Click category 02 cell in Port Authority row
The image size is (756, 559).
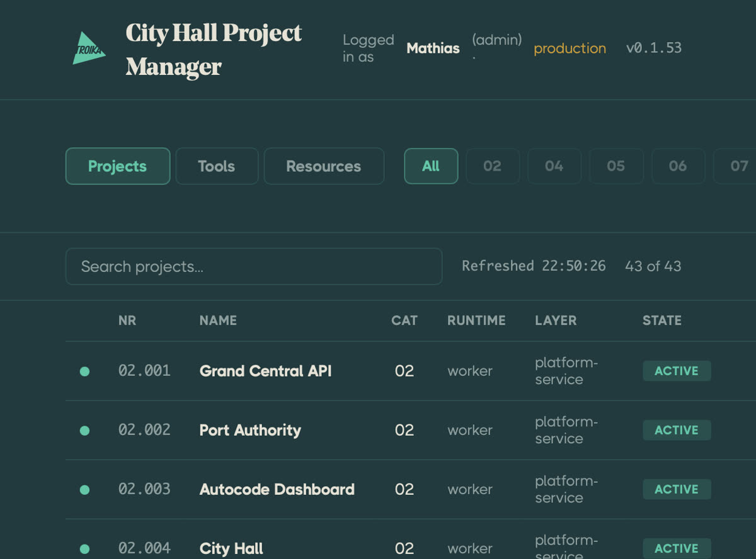click(x=404, y=431)
